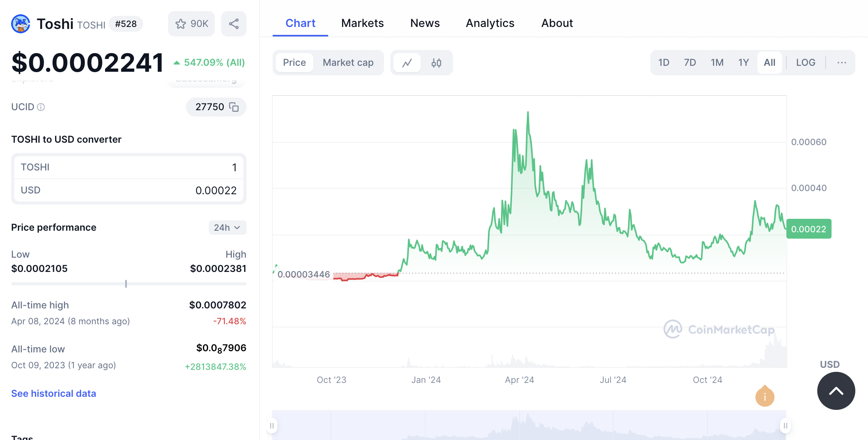Screen dimensions: 868x440
Task: Click the Jul '24 axis label
Action: 613,380
